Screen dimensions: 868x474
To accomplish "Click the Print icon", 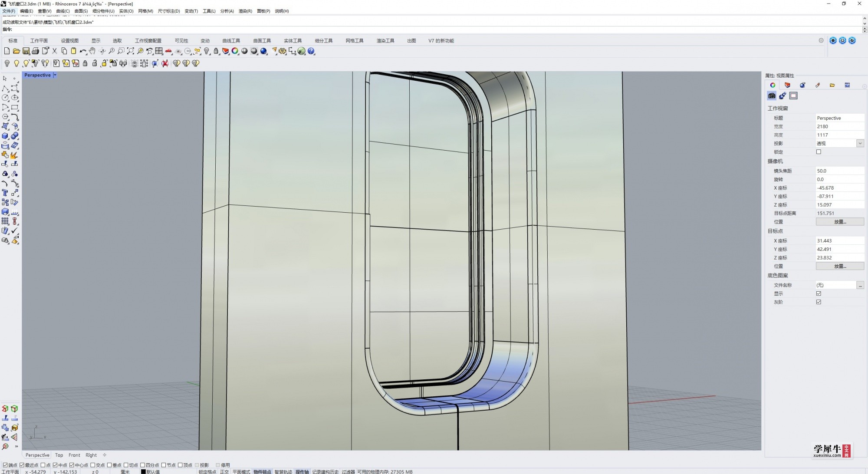I will [36, 51].
